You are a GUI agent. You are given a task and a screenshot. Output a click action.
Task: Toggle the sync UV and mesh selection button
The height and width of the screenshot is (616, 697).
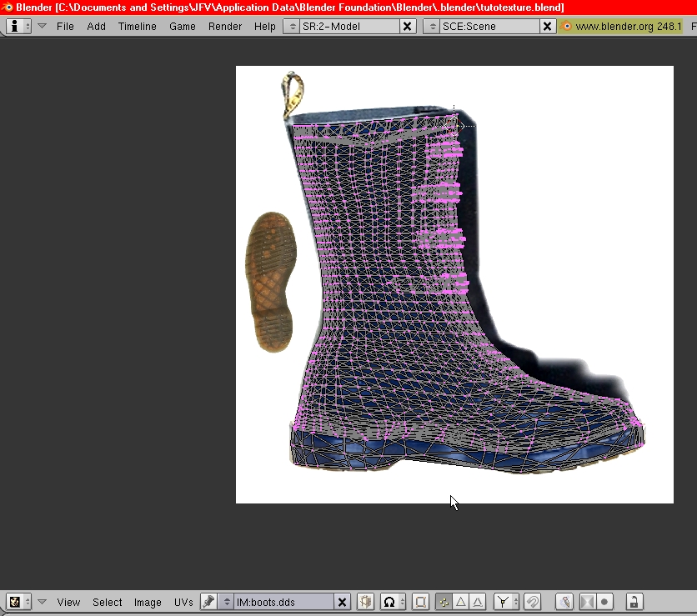(x=420, y=602)
